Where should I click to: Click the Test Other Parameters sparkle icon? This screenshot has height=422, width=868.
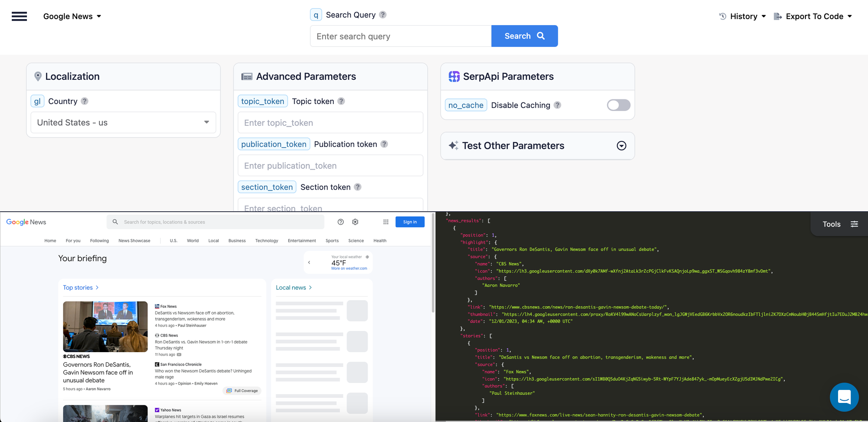point(453,146)
